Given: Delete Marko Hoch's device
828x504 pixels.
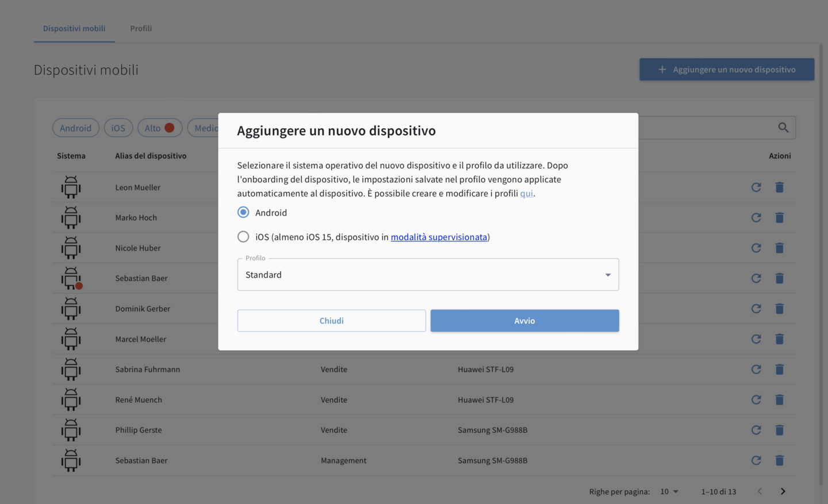Looking at the screenshot, I should [x=779, y=218].
